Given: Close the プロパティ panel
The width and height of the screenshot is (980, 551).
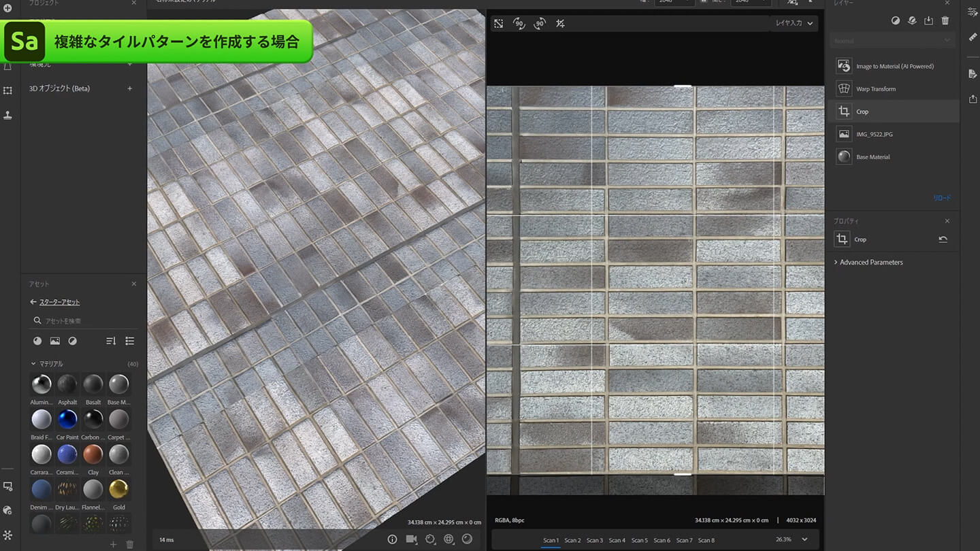Looking at the screenshot, I should (947, 221).
